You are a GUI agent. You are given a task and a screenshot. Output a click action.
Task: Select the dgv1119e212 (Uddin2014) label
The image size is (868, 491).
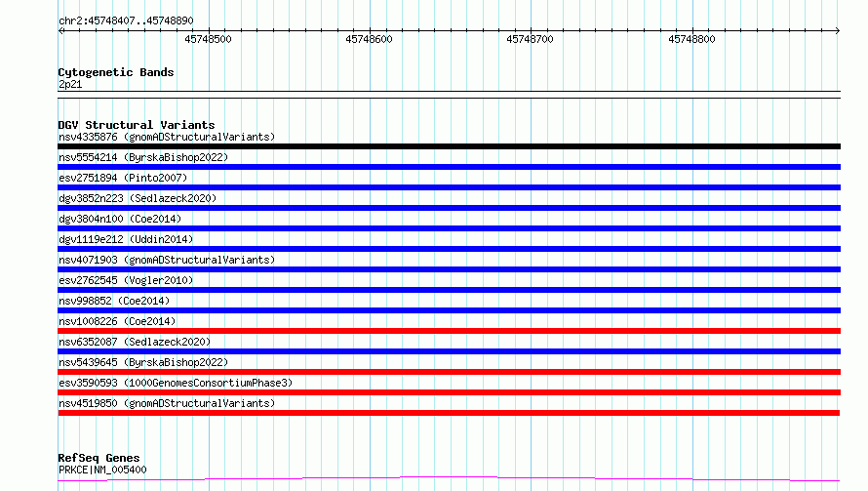click(x=126, y=239)
